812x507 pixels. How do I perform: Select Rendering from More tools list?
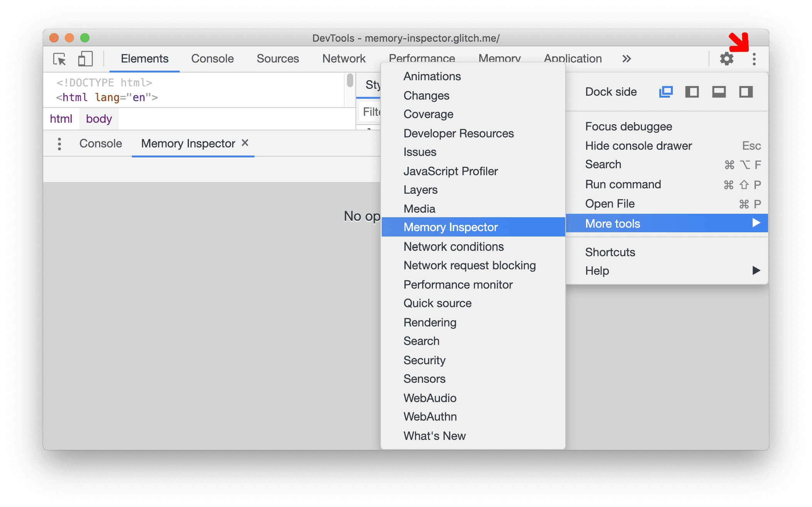coord(431,322)
